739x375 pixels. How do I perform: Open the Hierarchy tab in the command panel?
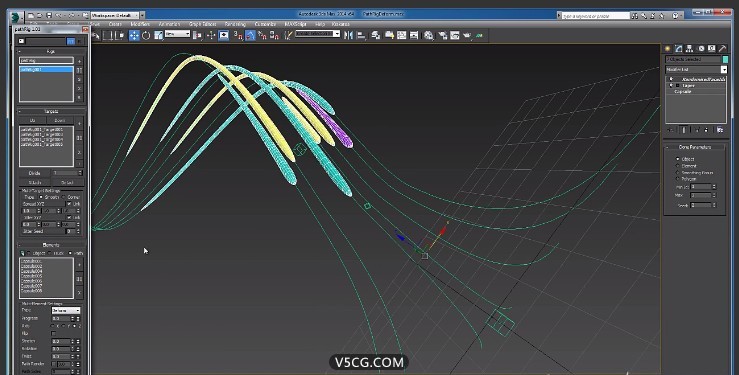point(690,49)
